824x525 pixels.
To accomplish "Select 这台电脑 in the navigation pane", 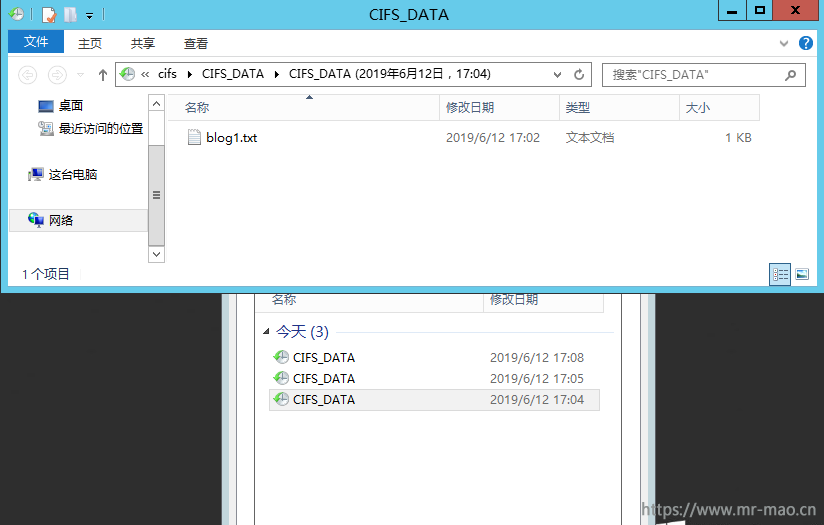I will pyautogui.click(x=73, y=174).
